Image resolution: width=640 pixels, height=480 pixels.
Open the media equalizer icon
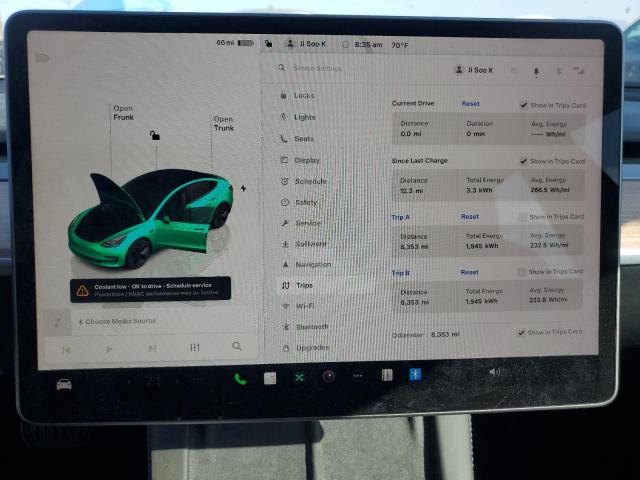195,347
